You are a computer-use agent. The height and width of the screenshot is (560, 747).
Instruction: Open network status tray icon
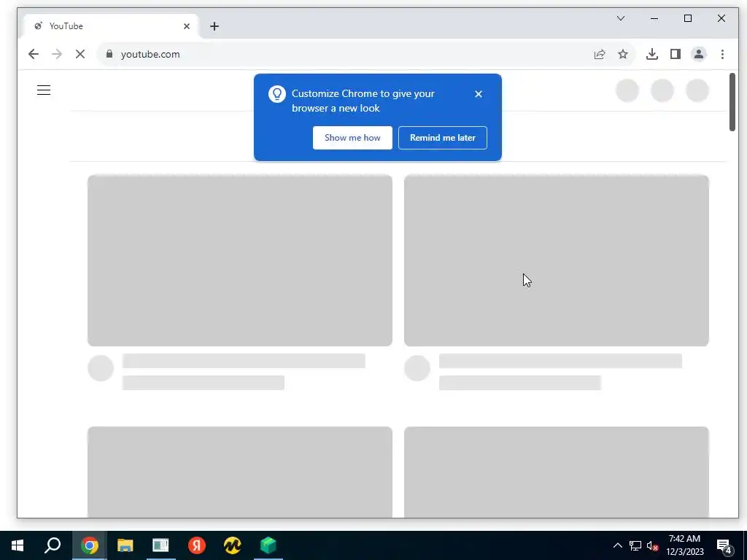(x=635, y=545)
